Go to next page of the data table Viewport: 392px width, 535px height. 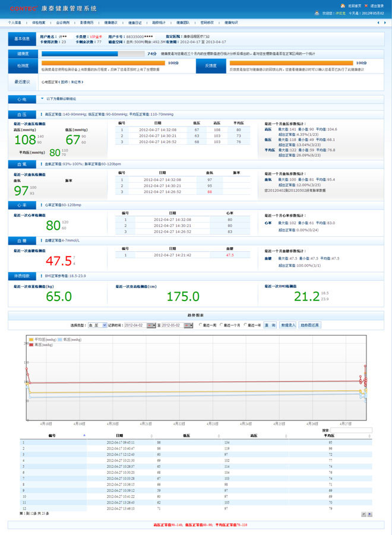point(370,514)
